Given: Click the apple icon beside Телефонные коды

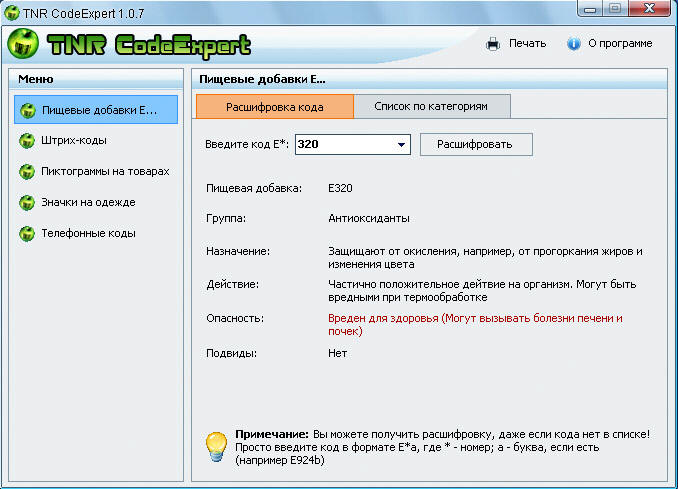Looking at the screenshot, I should pyautogui.click(x=27, y=233).
